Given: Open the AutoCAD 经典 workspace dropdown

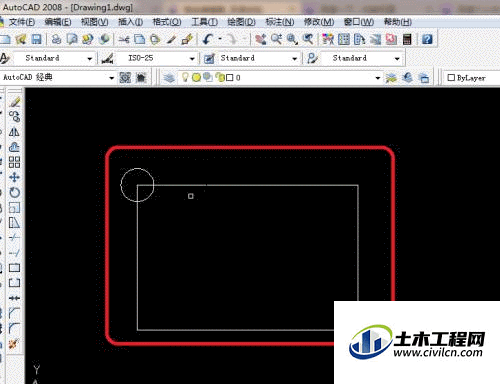Looking at the screenshot, I should point(111,78).
